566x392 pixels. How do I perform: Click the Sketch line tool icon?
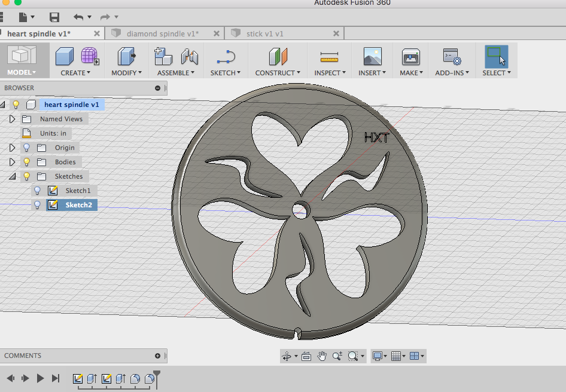coord(226,57)
